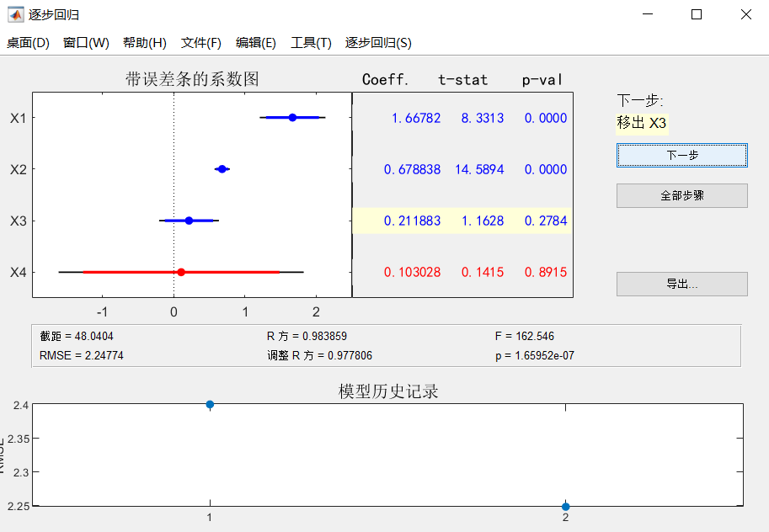Click the 导出... button

pyautogui.click(x=681, y=285)
